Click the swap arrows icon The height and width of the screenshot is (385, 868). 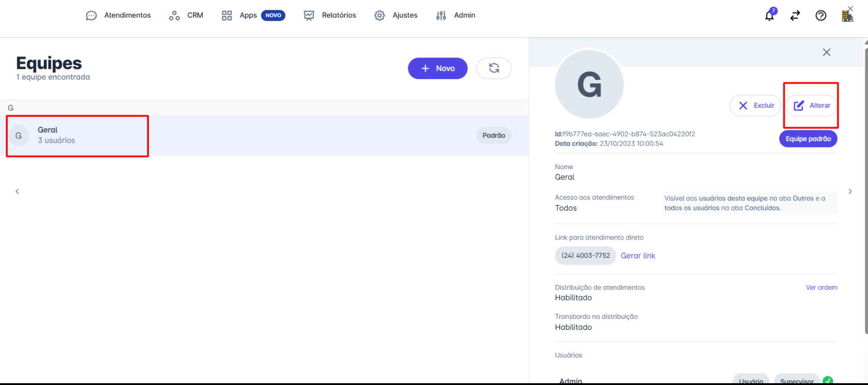click(x=795, y=16)
